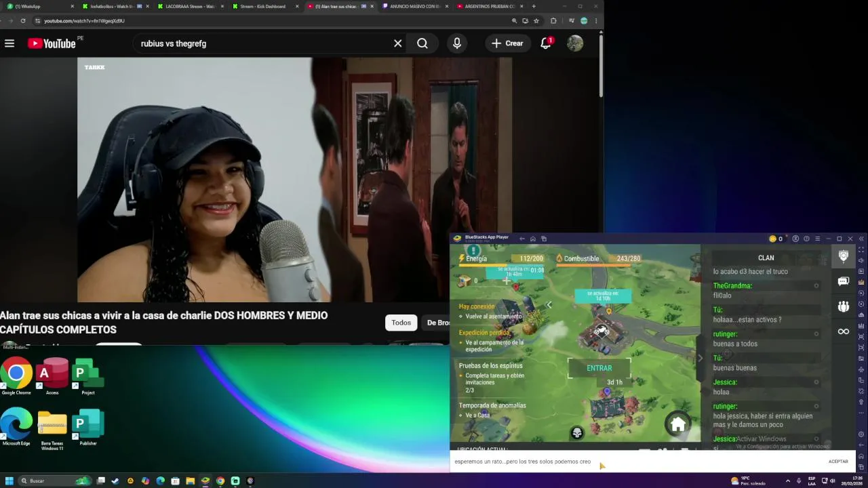Open the infinity symbol chat tab

coord(843,331)
